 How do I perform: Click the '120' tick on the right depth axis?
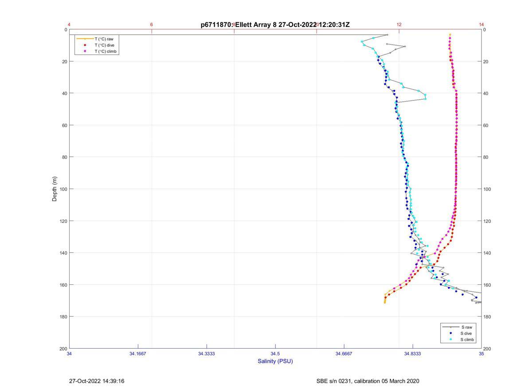click(x=488, y=221)
